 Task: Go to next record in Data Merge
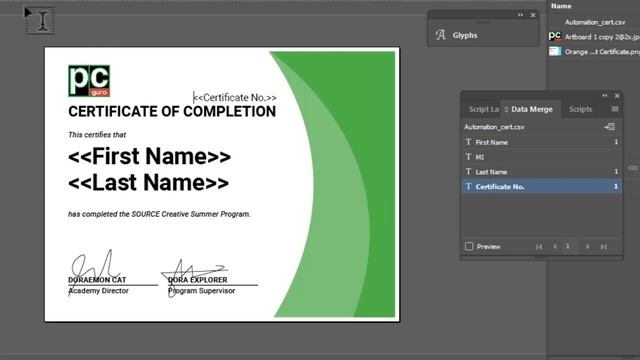click(587, 247)
